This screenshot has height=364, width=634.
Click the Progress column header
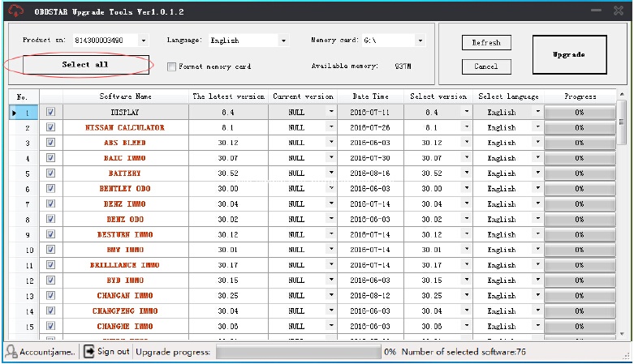[x=580, y=96]
